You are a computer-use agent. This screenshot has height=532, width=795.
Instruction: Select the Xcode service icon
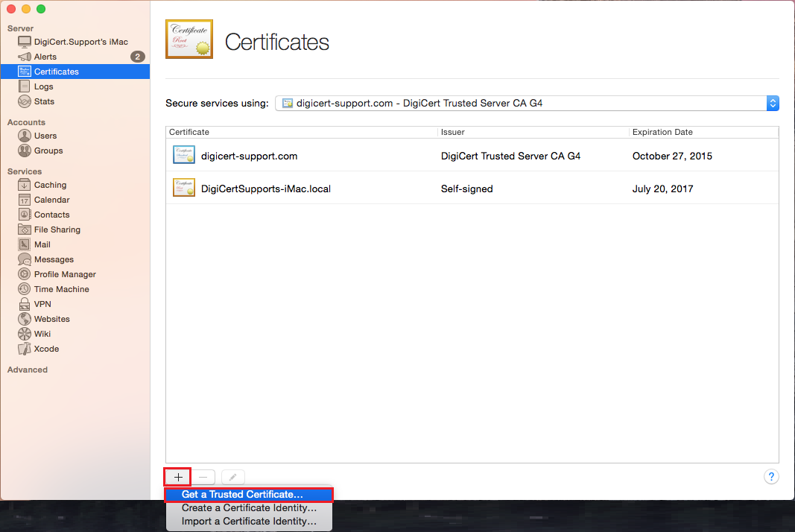click(25, 349)
